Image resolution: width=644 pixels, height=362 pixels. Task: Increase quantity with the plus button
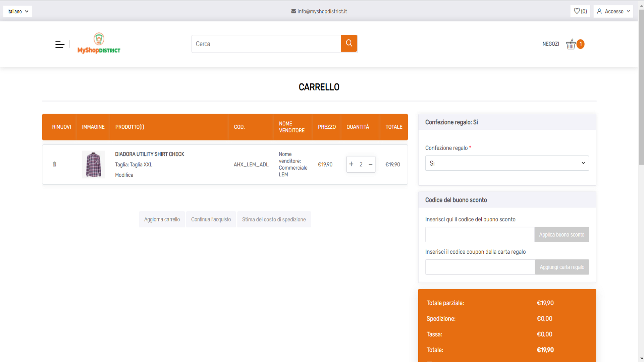351,164
